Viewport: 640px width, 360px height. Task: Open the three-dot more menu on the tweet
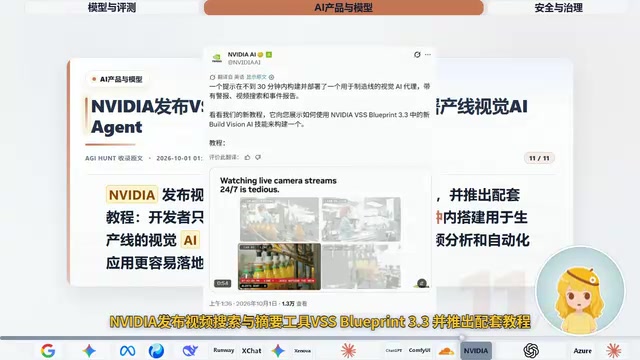coord(428,55)
